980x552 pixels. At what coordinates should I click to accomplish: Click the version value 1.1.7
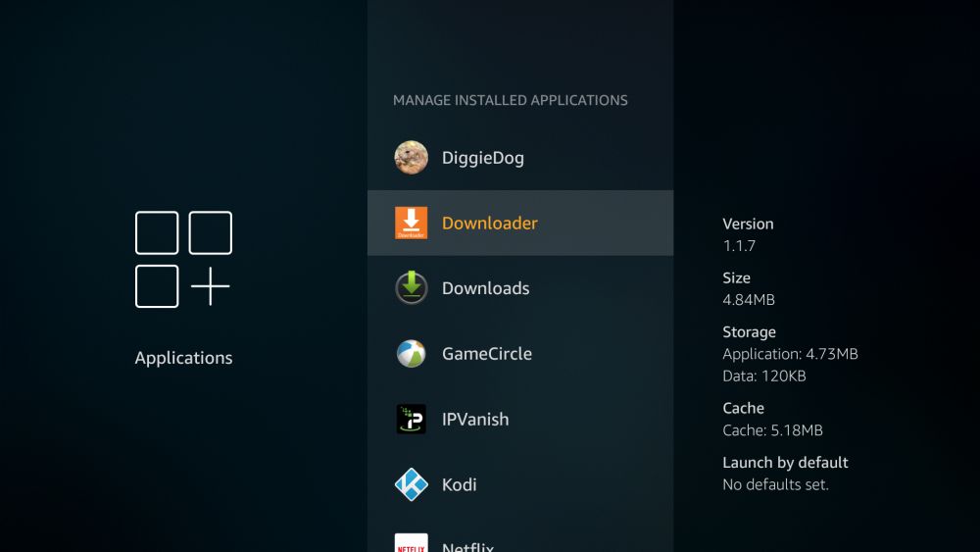click(x=739, y=246)
